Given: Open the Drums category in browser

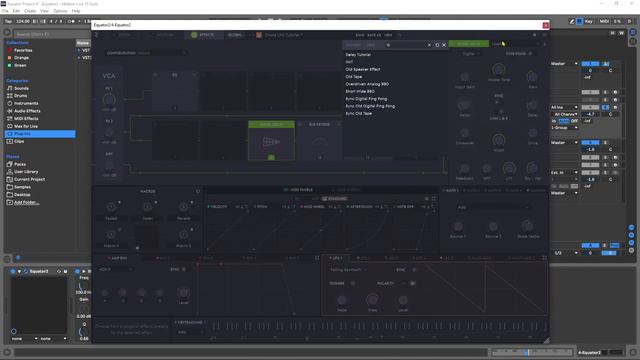Looking at the screenshot, I should tap(20, 96).
